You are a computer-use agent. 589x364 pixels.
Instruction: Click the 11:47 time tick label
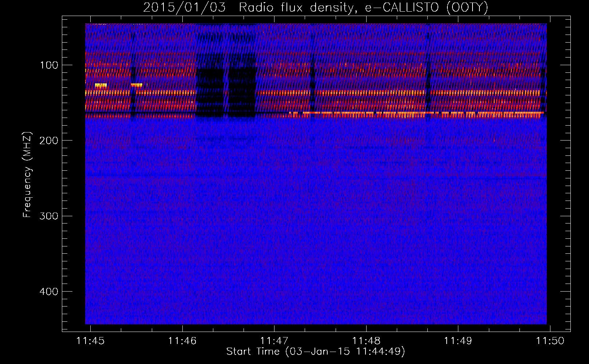274,341
